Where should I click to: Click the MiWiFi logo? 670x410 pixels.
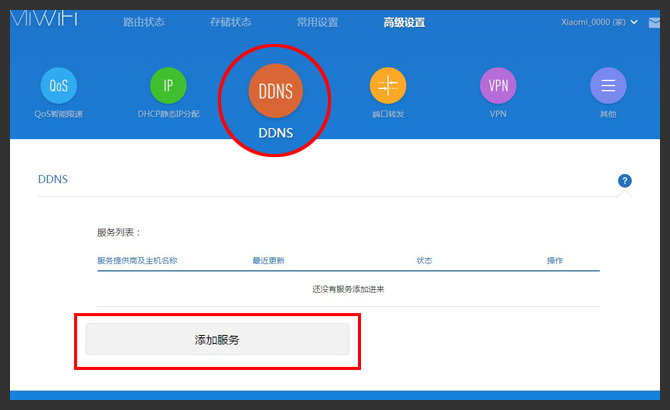click(x=44, y=19)
